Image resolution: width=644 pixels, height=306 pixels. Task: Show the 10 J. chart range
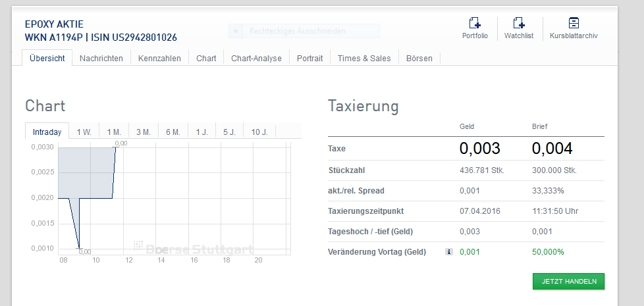click(x=259, y=132)
